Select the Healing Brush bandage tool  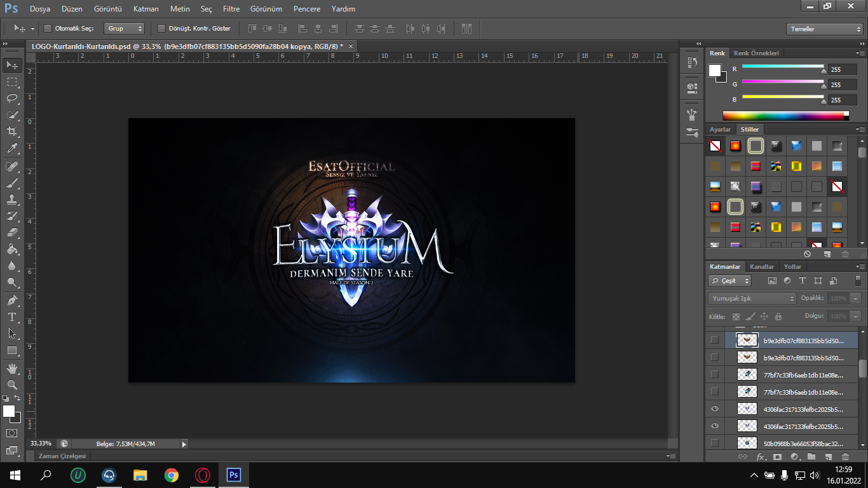(x=12, y=166)
